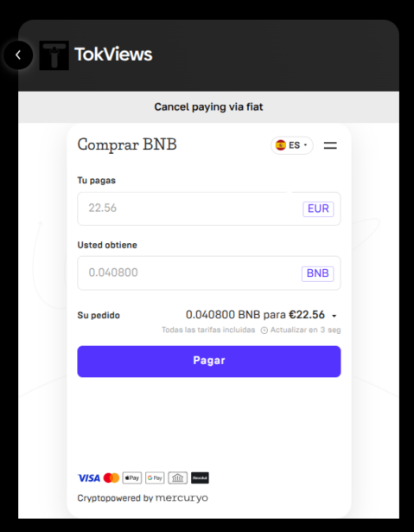Screen dimensions: 414x532
Task: Click the Revolut payment icon
Action: (200, 478)
